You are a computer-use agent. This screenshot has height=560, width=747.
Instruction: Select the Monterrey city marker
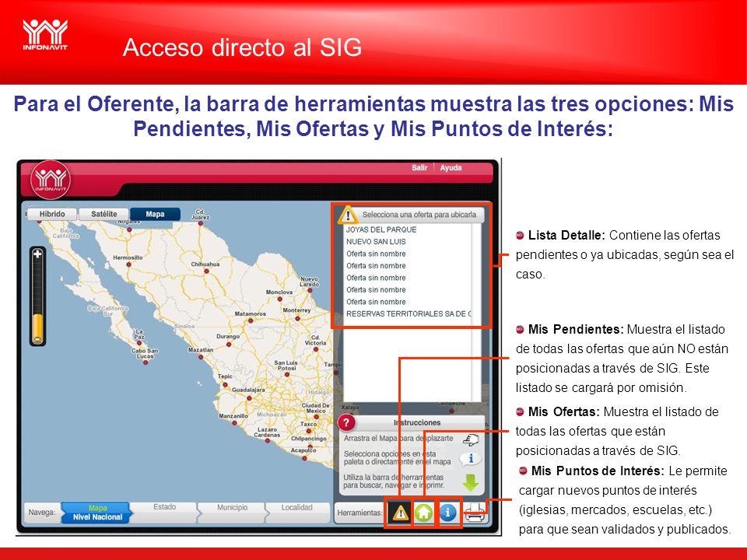click(296, 317)
